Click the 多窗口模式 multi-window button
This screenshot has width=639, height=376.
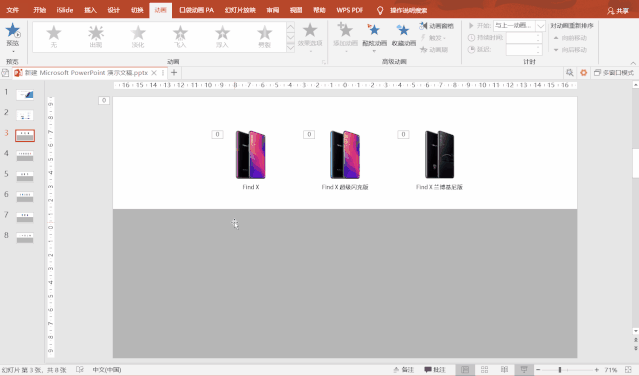614,73
